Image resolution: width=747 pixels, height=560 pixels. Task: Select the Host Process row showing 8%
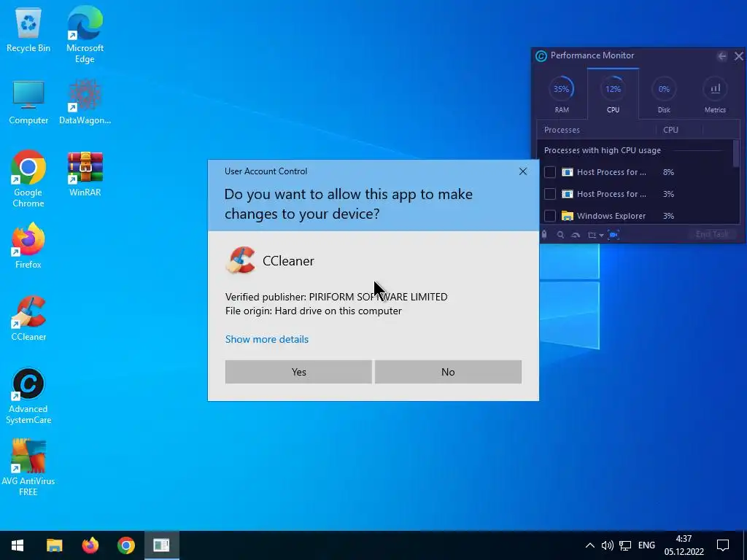click(x=636, y=172)
